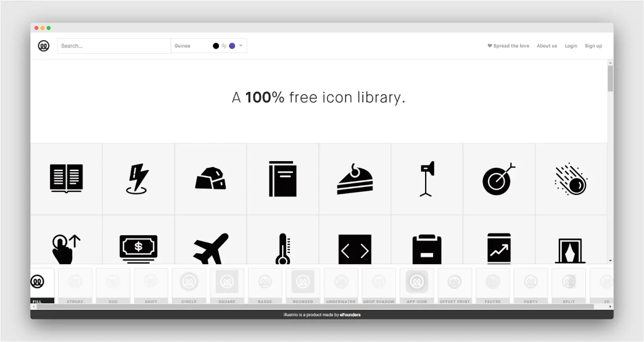644x342 pixels.
Task: Swap colors with the arrows toggle
Action: tap(224, 46)
